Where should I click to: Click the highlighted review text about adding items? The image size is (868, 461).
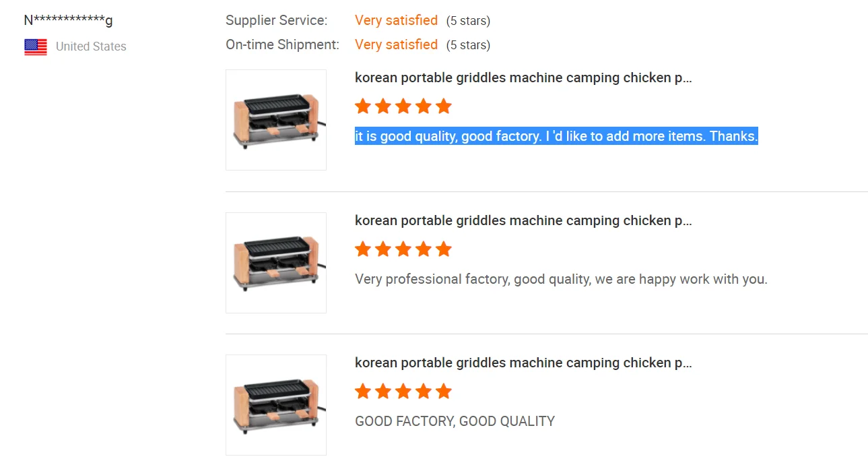pyautogui.click(x=556, y=136)
